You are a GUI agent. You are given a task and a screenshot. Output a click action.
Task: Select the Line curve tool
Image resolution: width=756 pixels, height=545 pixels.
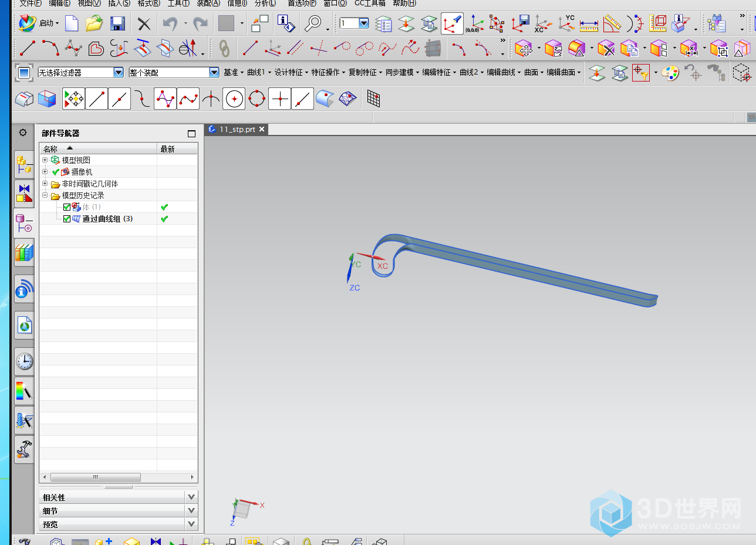(28, 48)
